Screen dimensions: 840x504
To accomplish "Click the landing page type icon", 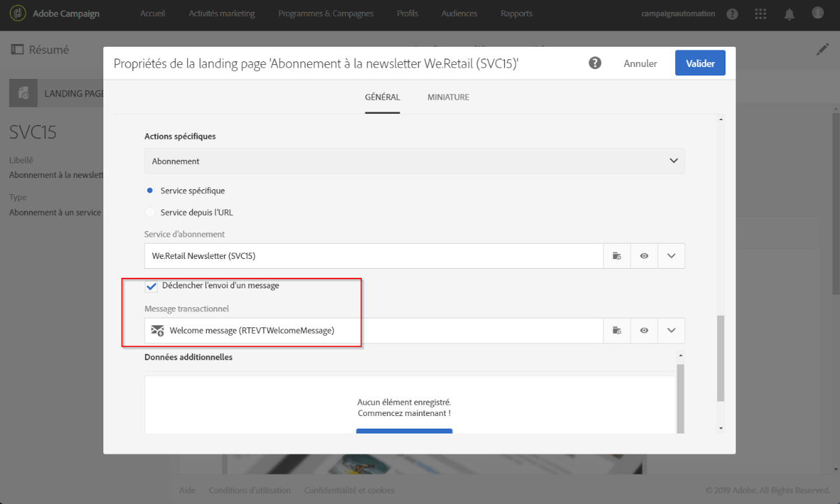I will 23,93.
